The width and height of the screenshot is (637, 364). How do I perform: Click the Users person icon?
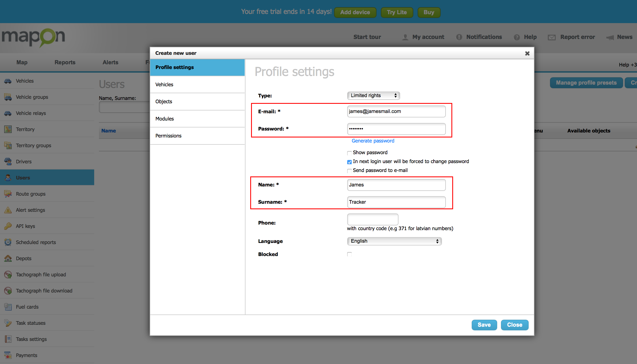click(8, 178)
